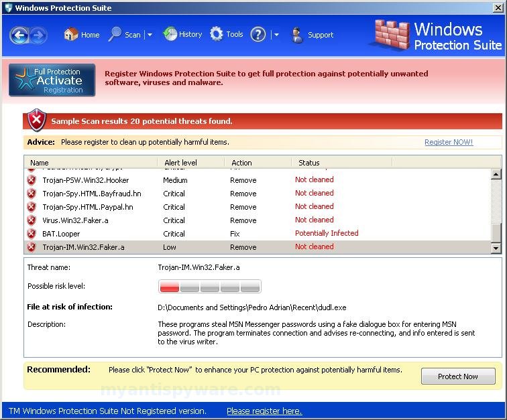
Task: Sort by the Name column header
Action: [x=91, y=163]
